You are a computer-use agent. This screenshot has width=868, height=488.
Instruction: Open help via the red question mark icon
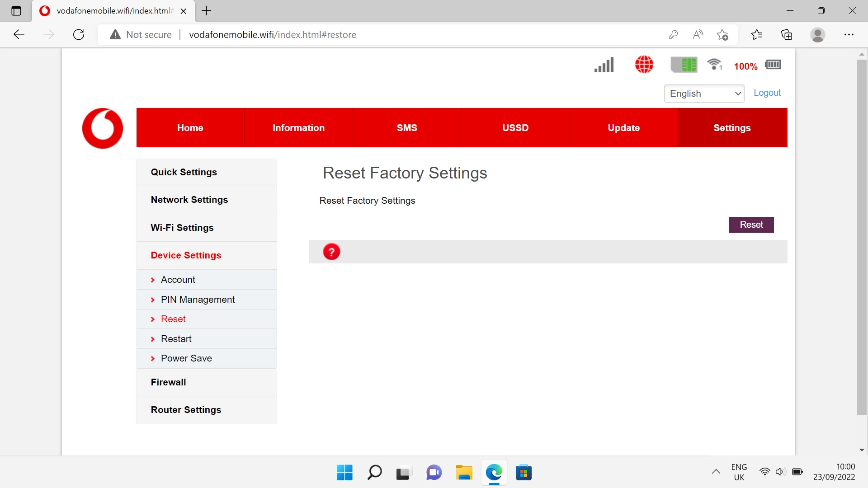332,251
